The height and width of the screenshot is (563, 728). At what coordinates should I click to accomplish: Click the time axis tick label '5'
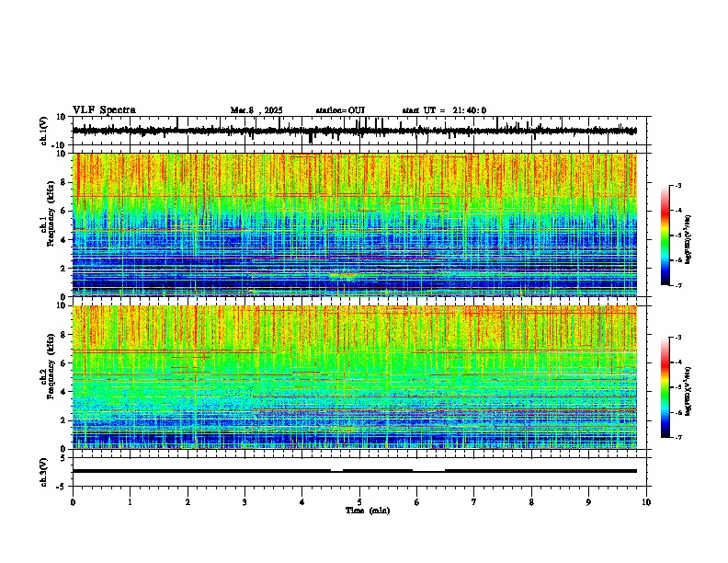[x=359, y=502]
